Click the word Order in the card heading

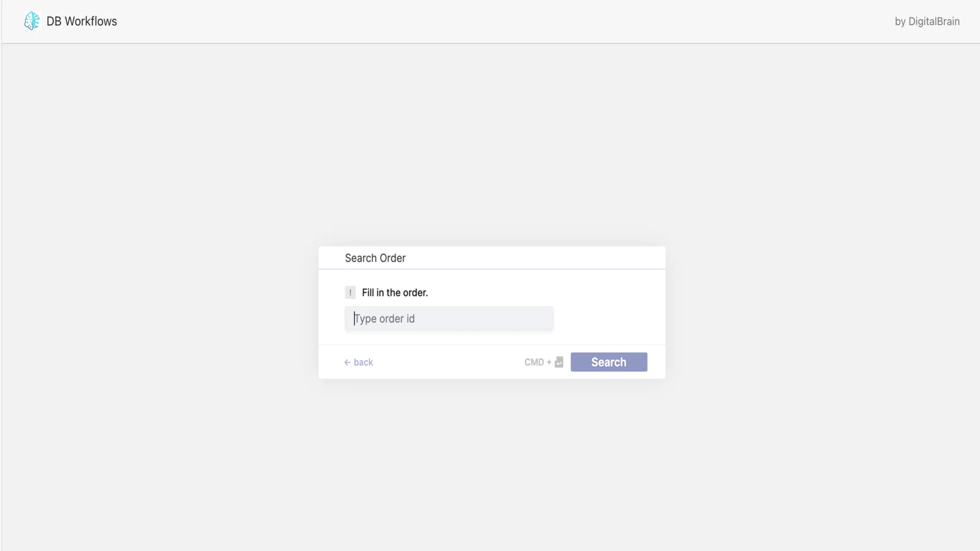393,258
